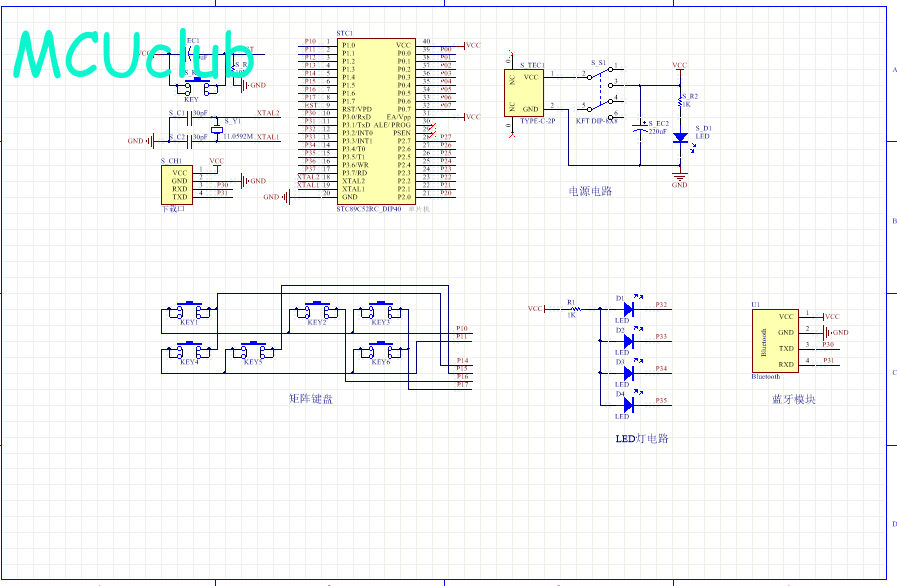Screen dimensions: 897x586
Task: Click the 下载口 label under download header
Action: 173,209
